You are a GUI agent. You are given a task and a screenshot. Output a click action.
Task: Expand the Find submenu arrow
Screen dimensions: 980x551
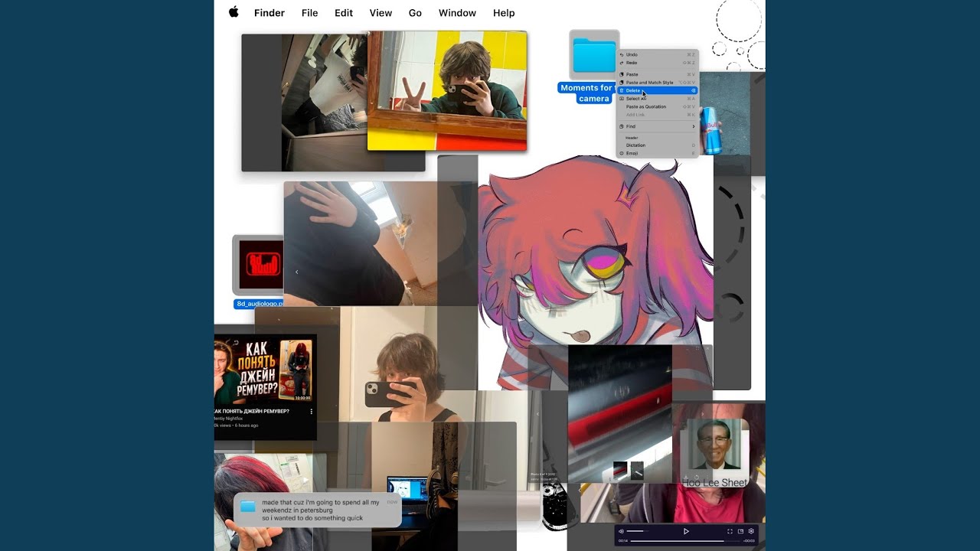pos(694,126)
